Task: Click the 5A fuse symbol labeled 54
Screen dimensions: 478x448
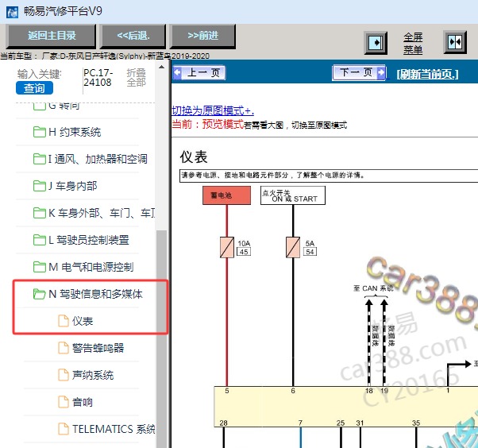Action: [x=293, y=247]
